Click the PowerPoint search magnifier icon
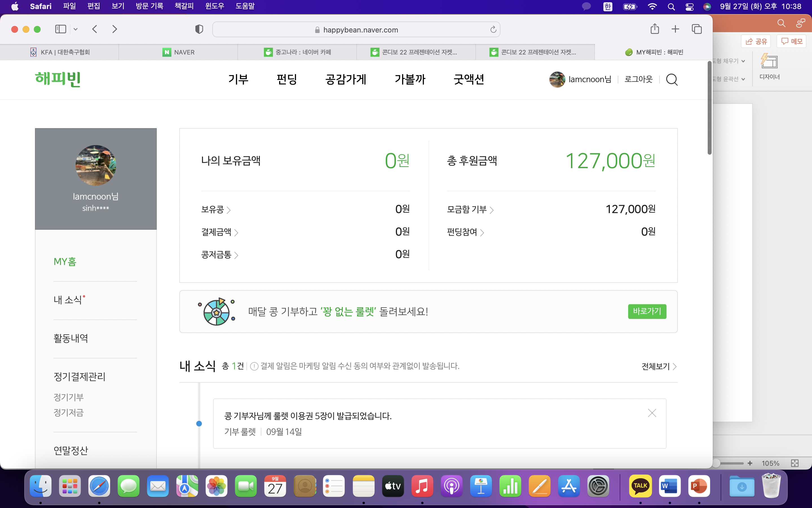 click(781, 23)
